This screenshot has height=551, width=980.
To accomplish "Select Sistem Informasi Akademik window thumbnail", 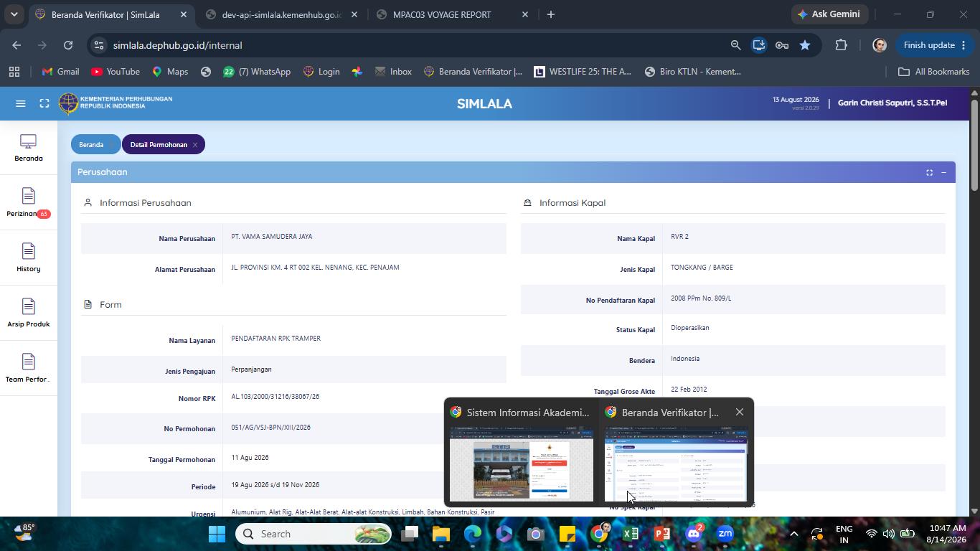I will 522,453.
